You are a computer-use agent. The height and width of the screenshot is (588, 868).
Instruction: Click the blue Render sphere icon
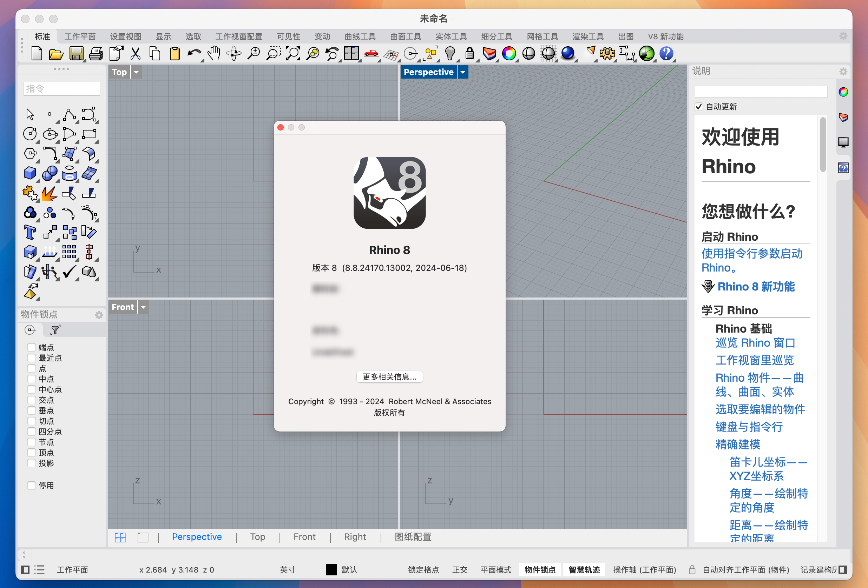568,53
